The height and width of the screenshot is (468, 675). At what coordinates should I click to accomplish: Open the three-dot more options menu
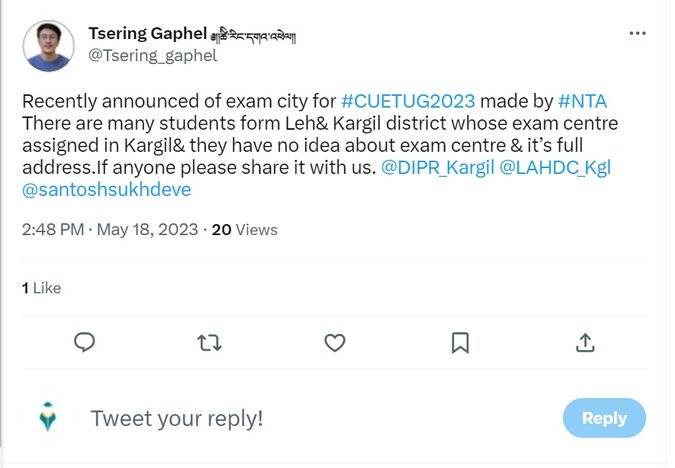pos(637,33)
